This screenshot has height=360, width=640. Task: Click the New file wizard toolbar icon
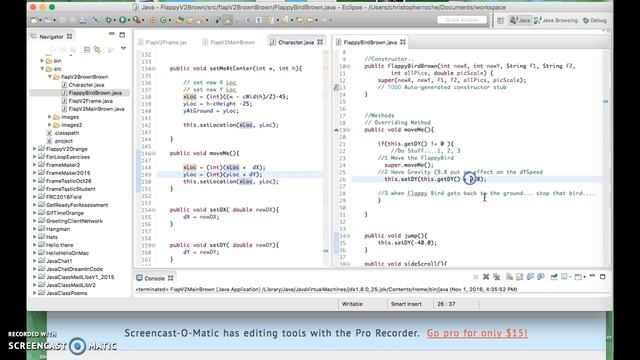tap(34, 20)
